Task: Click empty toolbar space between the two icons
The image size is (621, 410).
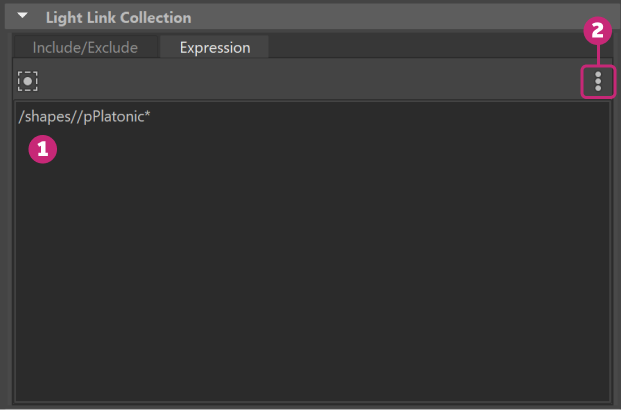Action: pyautogui.click(x=300, y=81)
